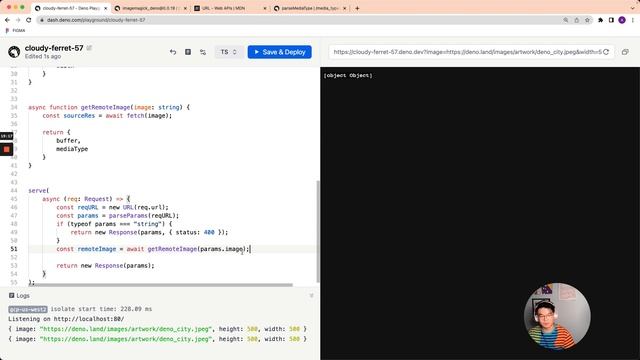The image size is (640, 360).
Task: Open the browser extensions puzzle icon
Action: (x=600, y=20)
